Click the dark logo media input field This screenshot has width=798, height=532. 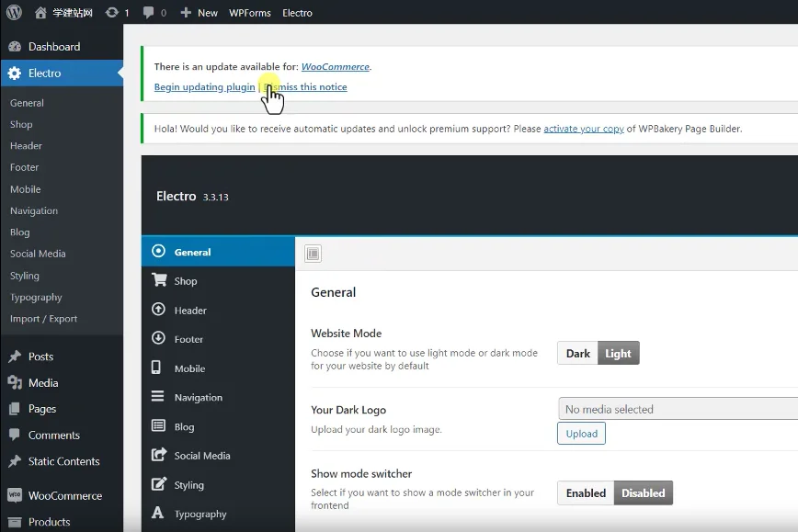678,410
